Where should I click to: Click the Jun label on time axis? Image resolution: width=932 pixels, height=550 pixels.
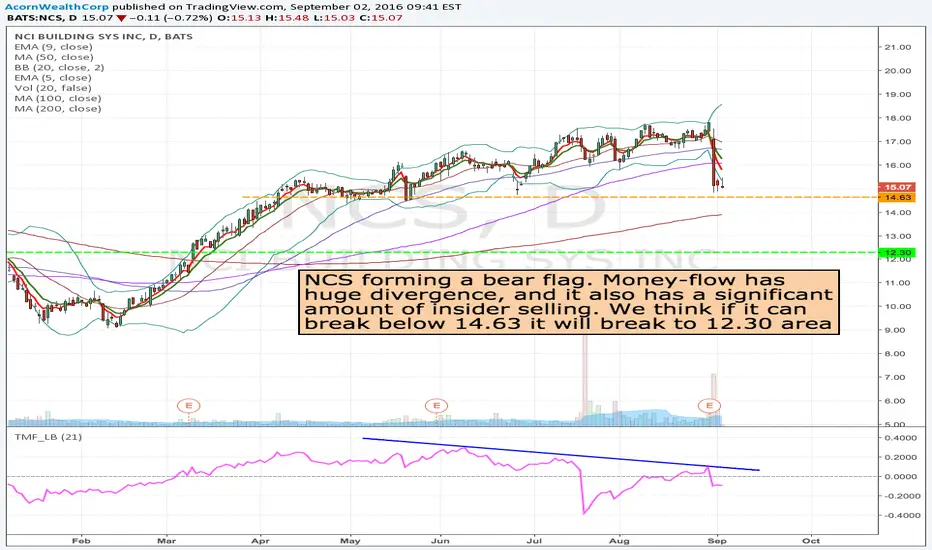pyautogui.click(x=440, y=540)
